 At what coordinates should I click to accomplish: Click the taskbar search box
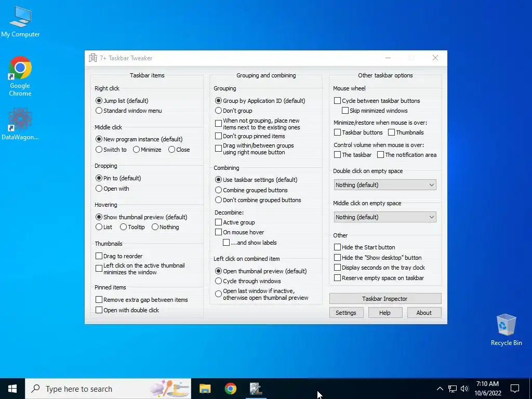click(x=108, y=389)
